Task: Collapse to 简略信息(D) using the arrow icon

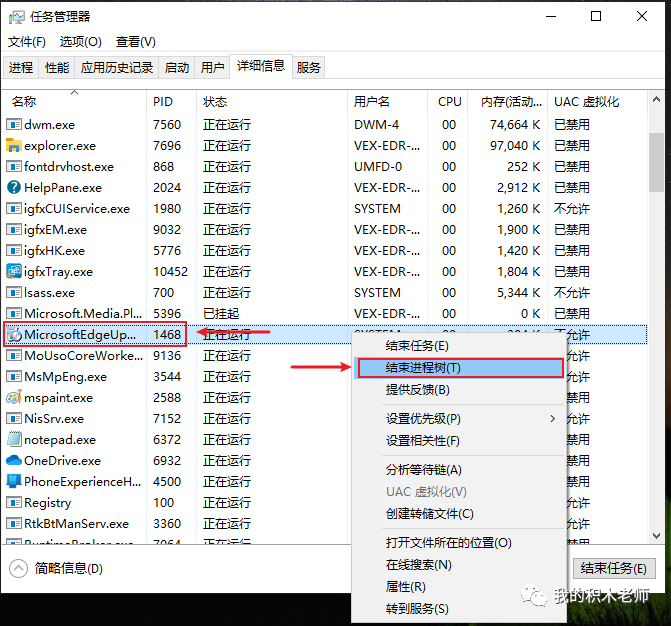Action: click(18, 569)
